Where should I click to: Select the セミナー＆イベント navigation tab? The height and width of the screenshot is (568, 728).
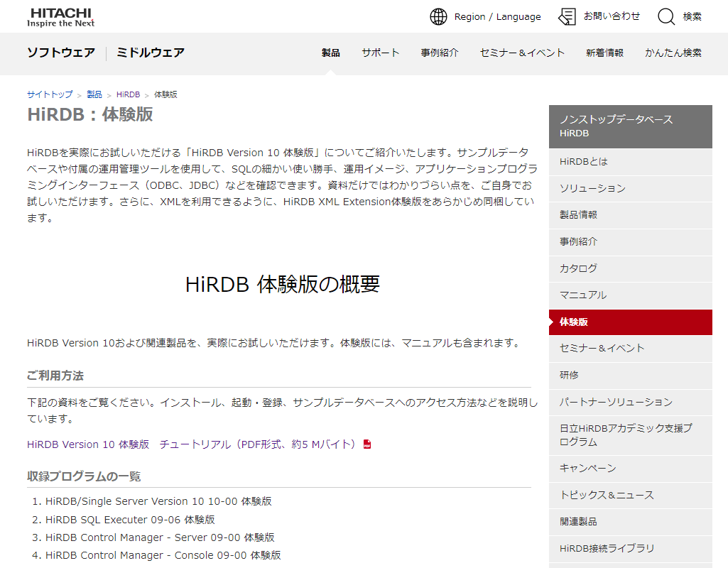(522, 53)
